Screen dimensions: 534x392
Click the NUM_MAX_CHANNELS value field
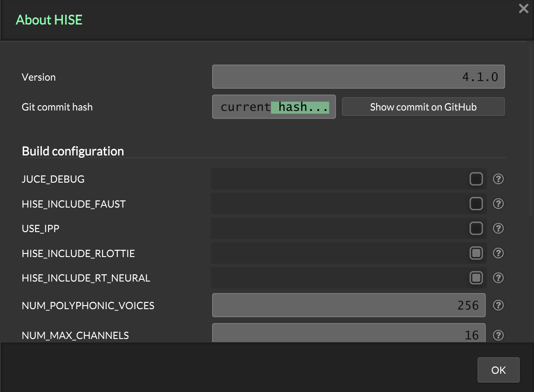coord(348,334)
